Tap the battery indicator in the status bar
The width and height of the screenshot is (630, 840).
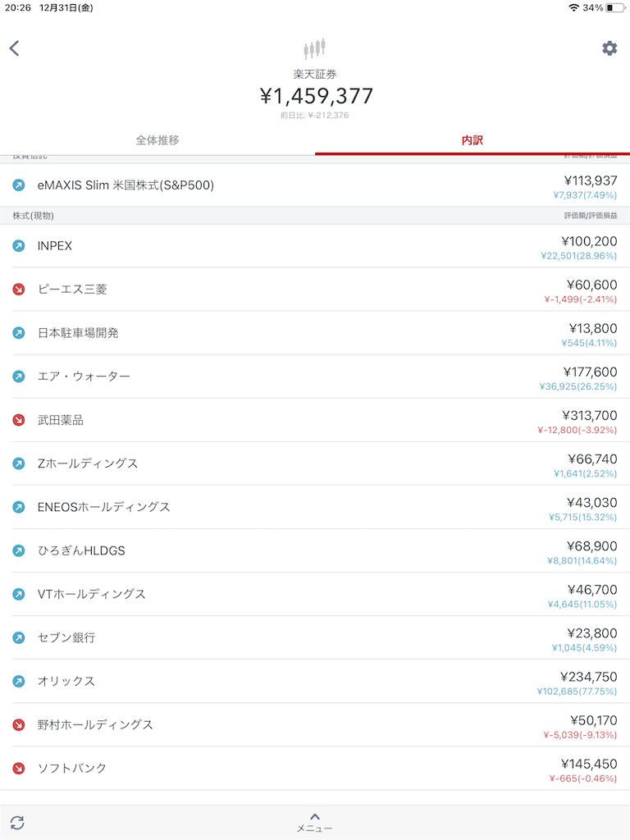[x=615, y=8]
